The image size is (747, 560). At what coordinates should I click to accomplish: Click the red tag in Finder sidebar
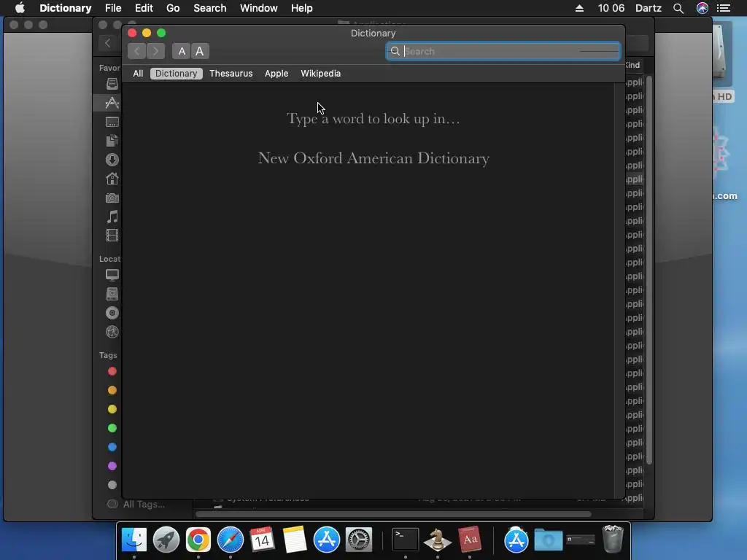(112, 371)
